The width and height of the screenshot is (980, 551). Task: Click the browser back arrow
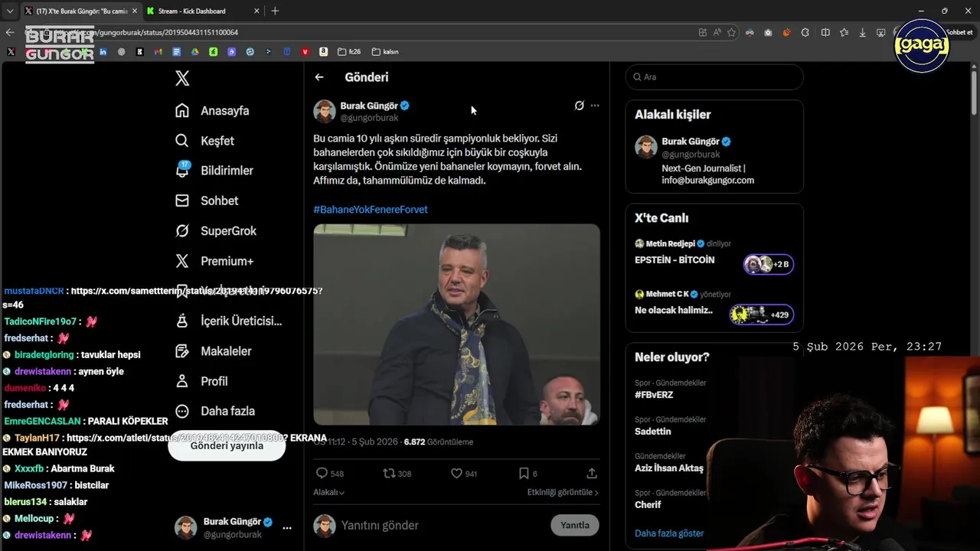pyautogui.click(x=9, y=32)
